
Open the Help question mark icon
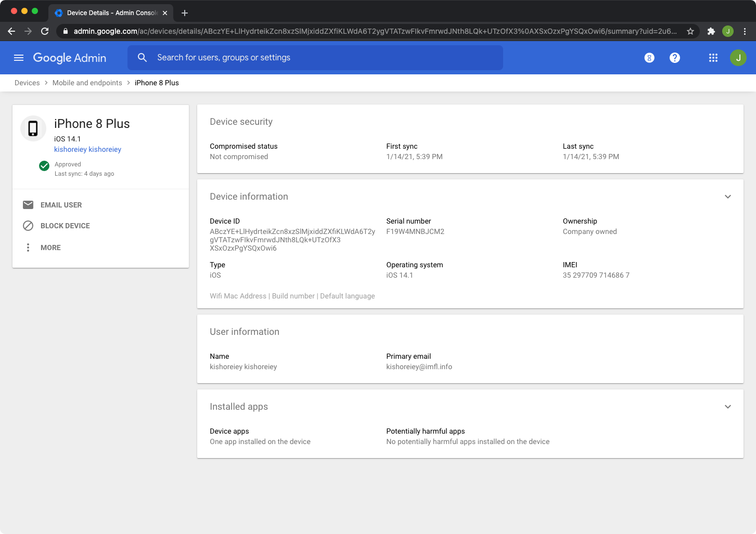tap(675, 58)
